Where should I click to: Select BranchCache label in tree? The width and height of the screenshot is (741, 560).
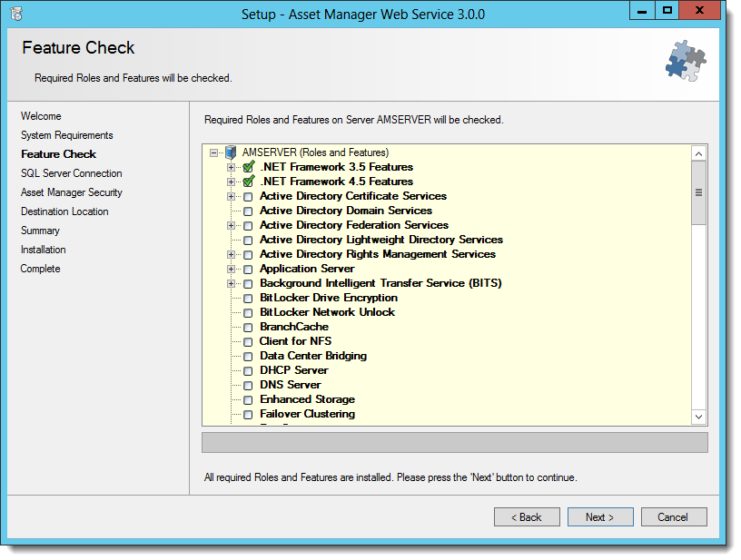coord(294,327)
